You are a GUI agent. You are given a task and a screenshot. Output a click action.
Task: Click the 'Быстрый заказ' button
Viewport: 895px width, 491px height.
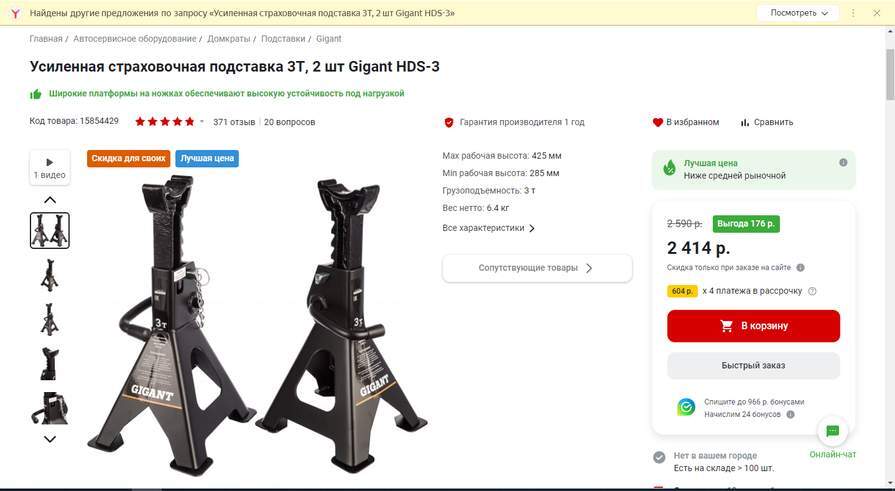point(753,365)
